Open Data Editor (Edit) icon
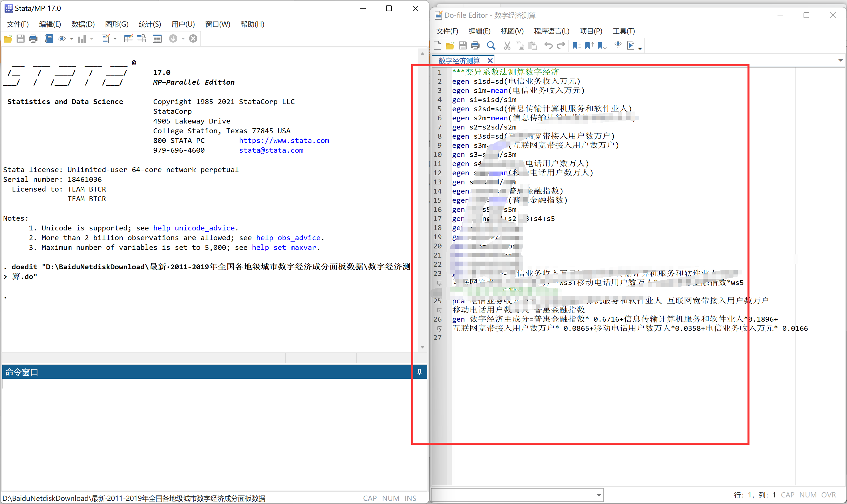The width and height of the screenshot is (847, 504). [x=128, y=39]
